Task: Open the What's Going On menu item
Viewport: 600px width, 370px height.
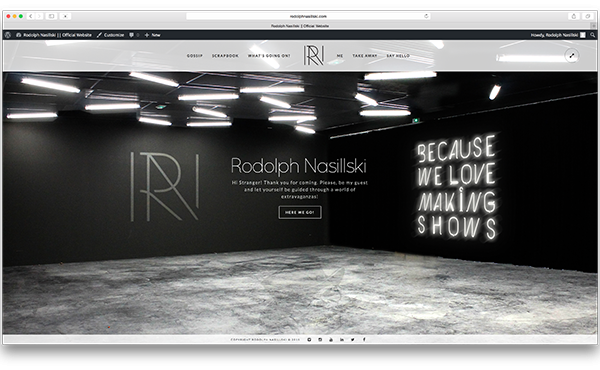Action: tap(269, 56)
